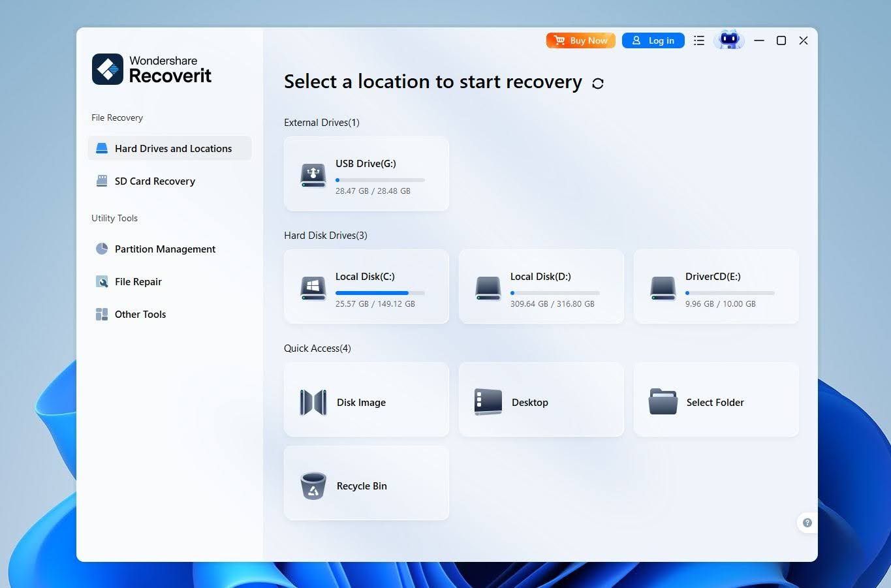Click the Local Disk(C:) Windows drive icon
Screen dimensions: 891x588
313,288
